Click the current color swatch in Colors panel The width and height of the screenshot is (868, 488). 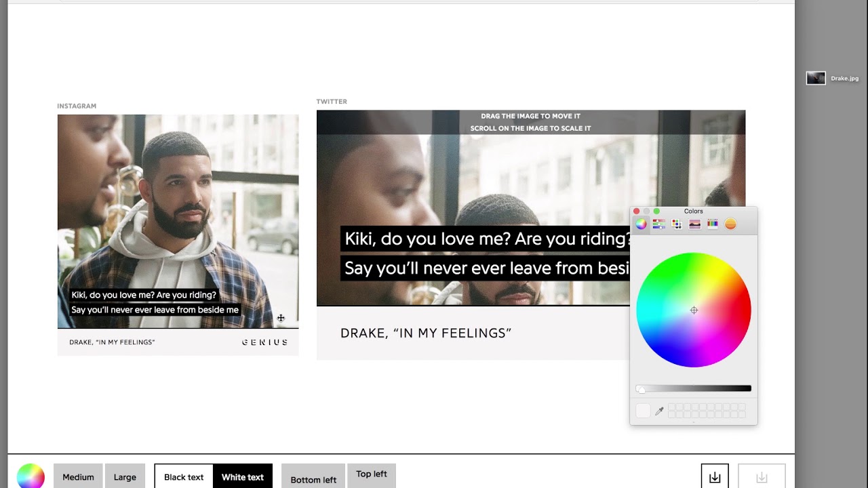tap(643, 411)
